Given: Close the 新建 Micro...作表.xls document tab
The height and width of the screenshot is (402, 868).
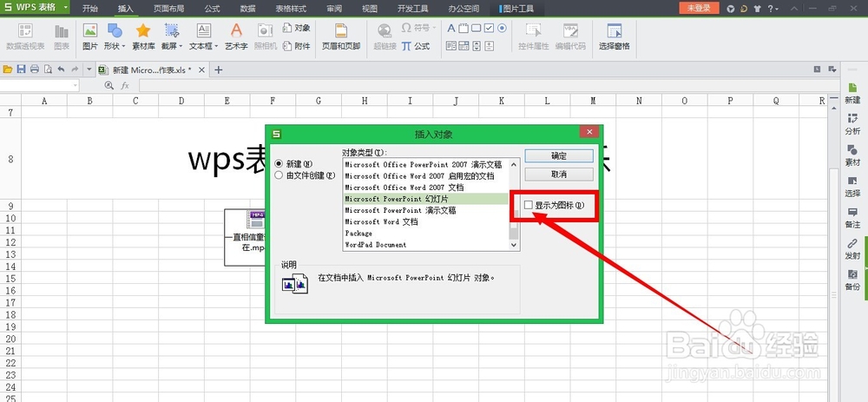Looking at the screenshot, I should [201, 69].
